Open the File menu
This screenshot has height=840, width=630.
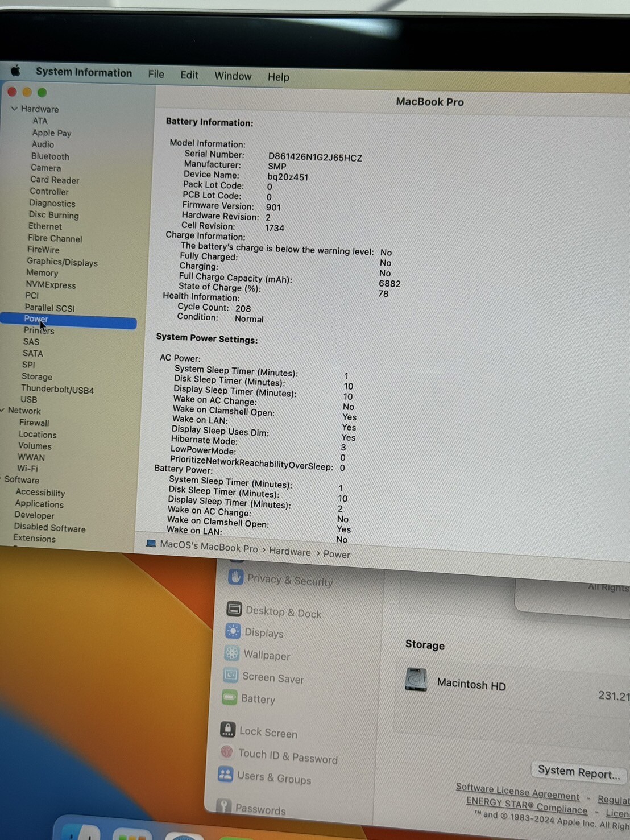click(x=156, y=74)
